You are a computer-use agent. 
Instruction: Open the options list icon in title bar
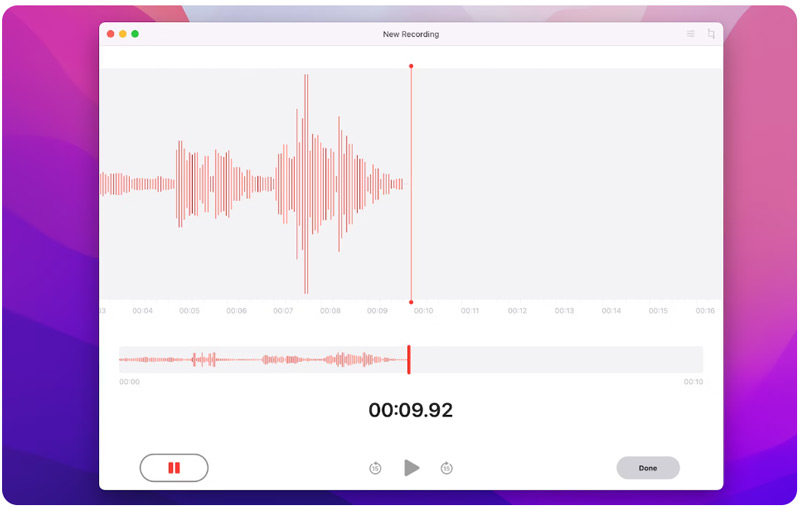click(690, 34)
